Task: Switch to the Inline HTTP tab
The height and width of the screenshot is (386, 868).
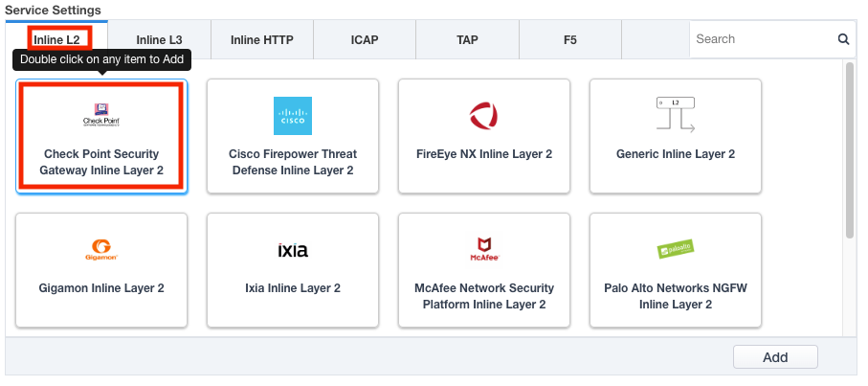Action: 262,40
